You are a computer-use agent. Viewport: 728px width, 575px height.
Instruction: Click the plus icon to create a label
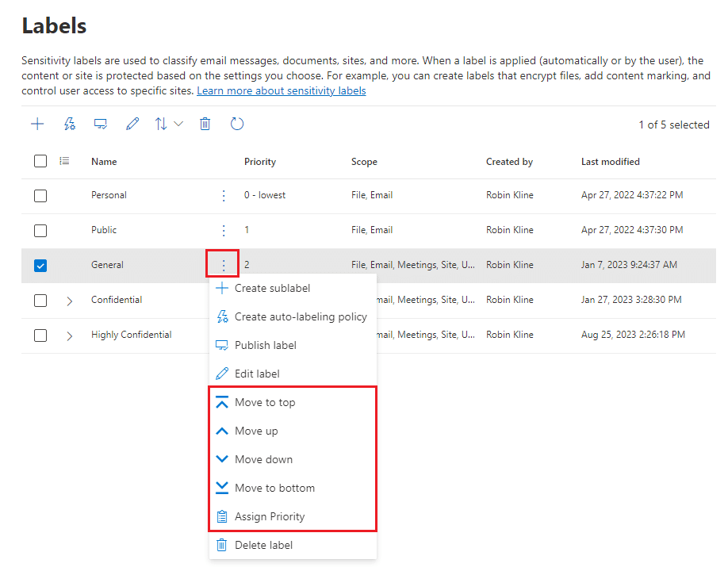pos(37,124)
